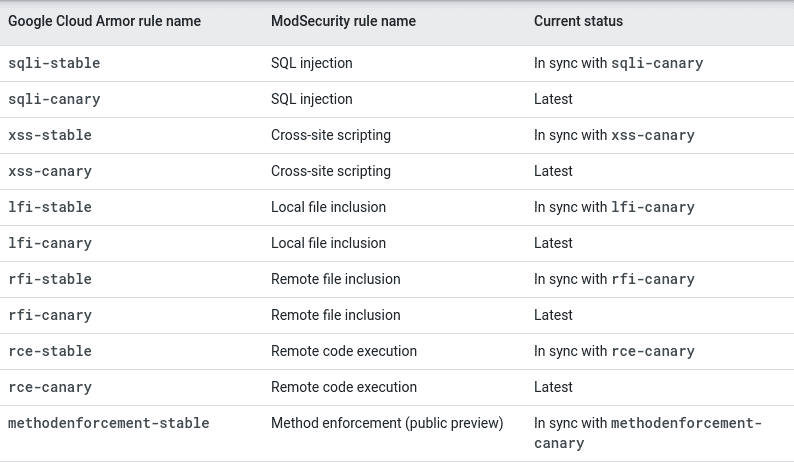
Task: Select the rfi-stable rule name
Action: (50, 279)
